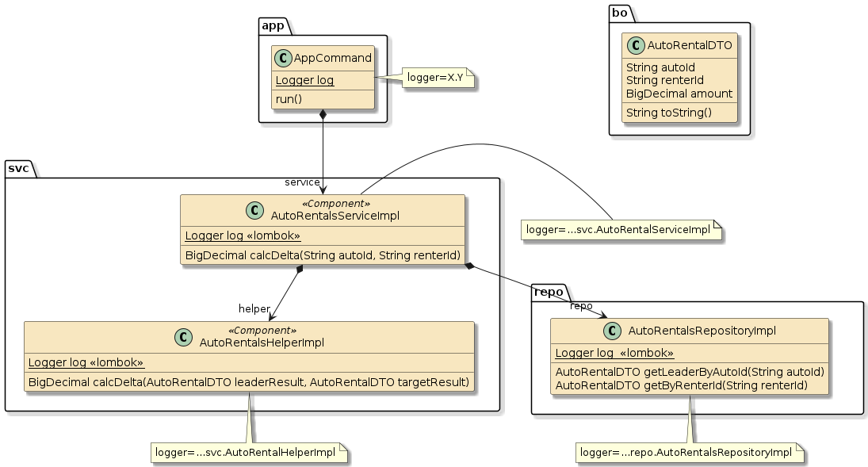Select the app package tab label
Image resolution: width=868 pixels, height=467 pixels.
pyautogui.click(x=273, y=25)
